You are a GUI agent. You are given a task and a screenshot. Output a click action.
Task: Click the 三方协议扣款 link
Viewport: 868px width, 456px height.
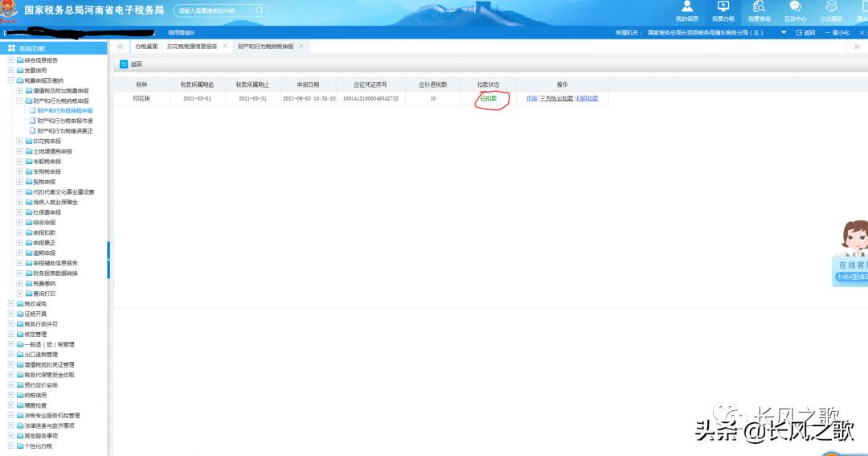coord(556,98)
